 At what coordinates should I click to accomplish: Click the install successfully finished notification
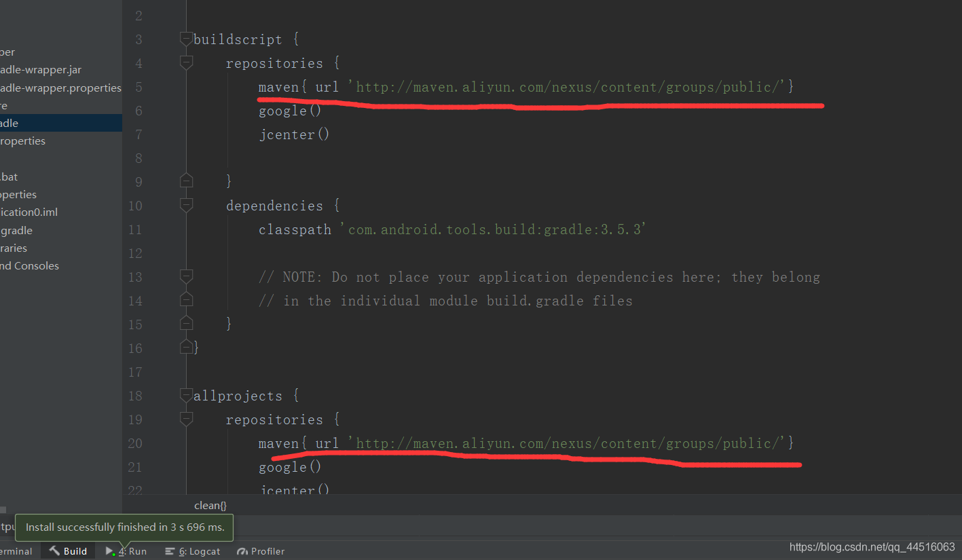point(125,527)
